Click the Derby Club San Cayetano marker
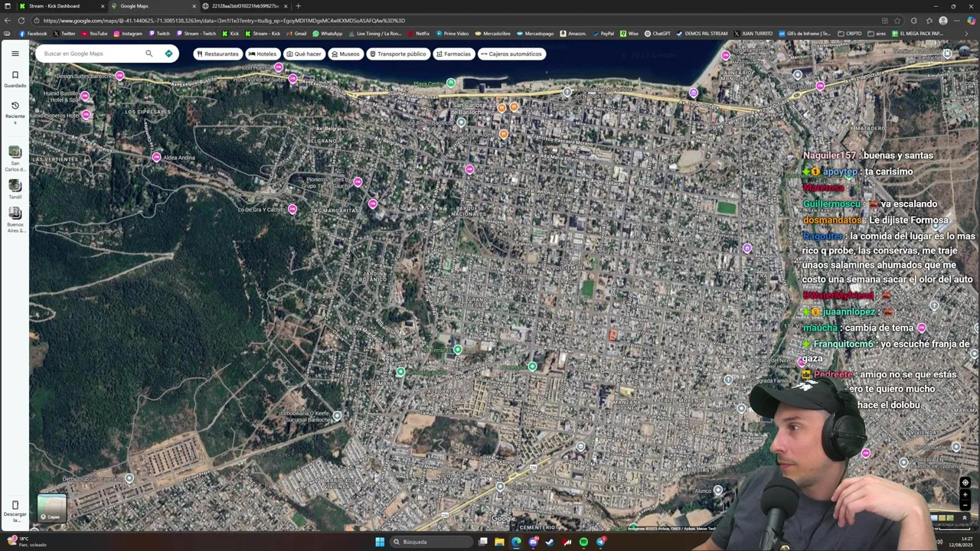Viewport: 980px width, 551px height. 129,478
